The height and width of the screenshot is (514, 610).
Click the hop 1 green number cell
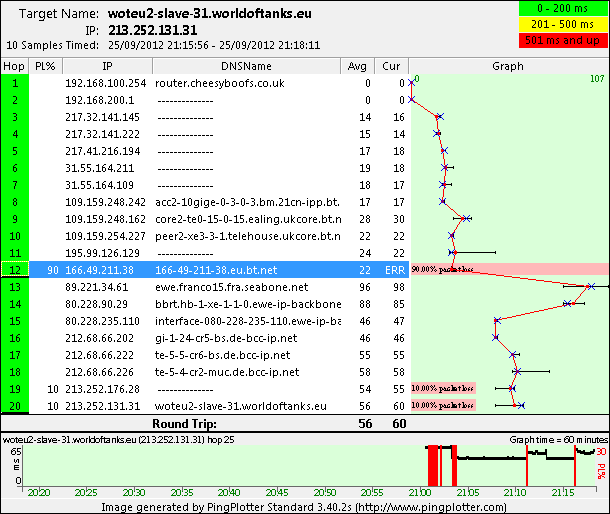pyautogui.click(x=15, y=83)
